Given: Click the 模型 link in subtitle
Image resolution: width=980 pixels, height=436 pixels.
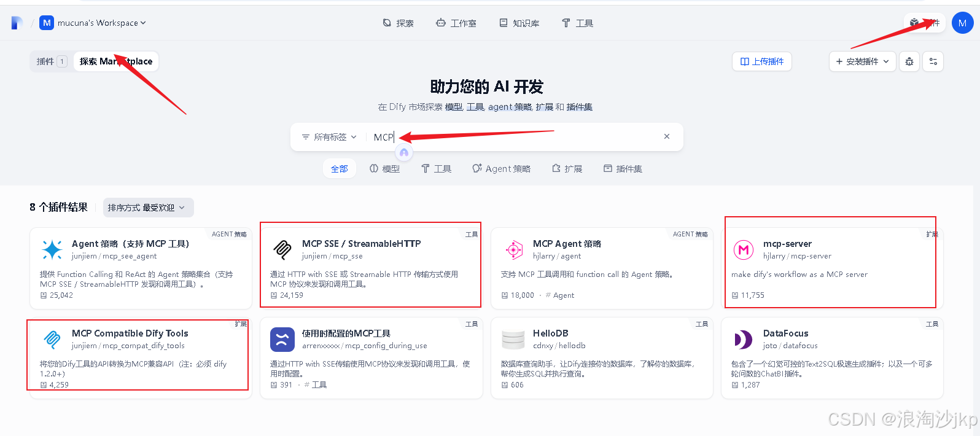Looking at the screenshot, I should tap(454, 107).
